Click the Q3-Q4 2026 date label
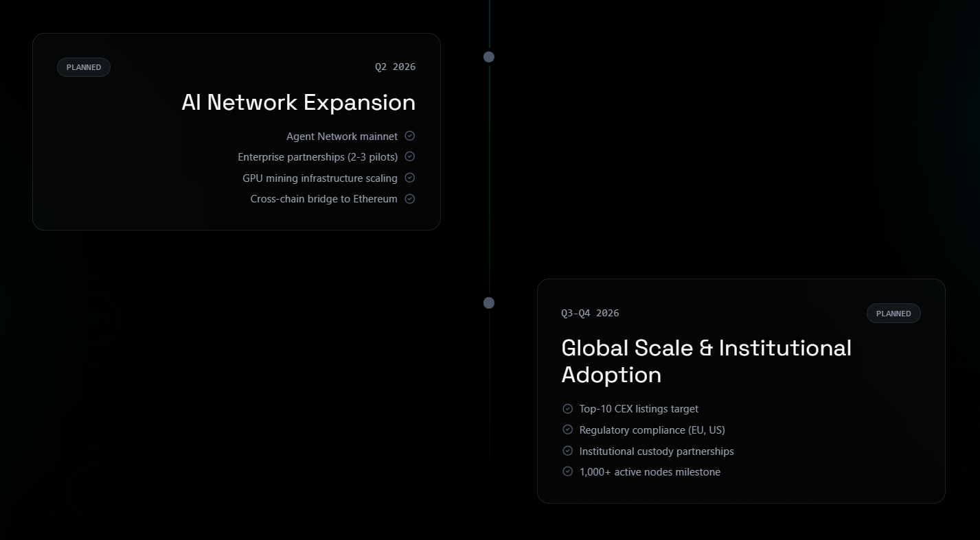The width and height of the screenshot is (980, 540). (x=590, y=313)
